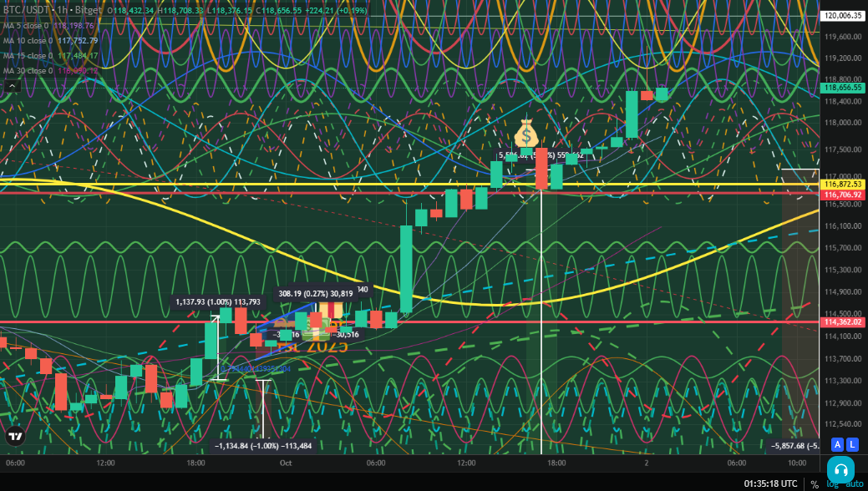
Task: Click 113,300.00 on the price scale
Action: [843, 381]
